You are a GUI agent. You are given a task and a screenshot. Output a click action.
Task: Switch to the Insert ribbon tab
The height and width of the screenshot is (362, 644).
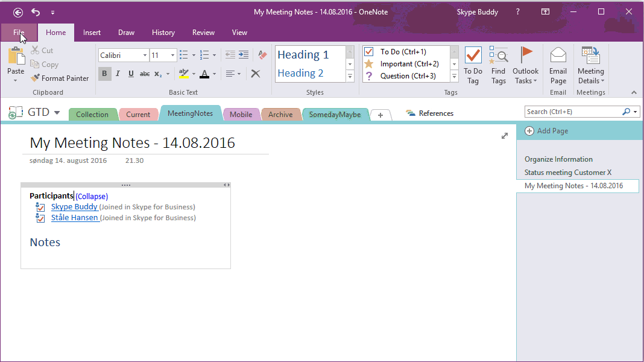tap(92, 33)
